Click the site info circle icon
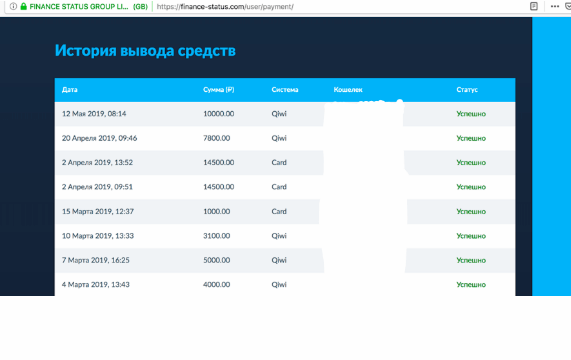571x360 pixels. [x=13, y=6]
